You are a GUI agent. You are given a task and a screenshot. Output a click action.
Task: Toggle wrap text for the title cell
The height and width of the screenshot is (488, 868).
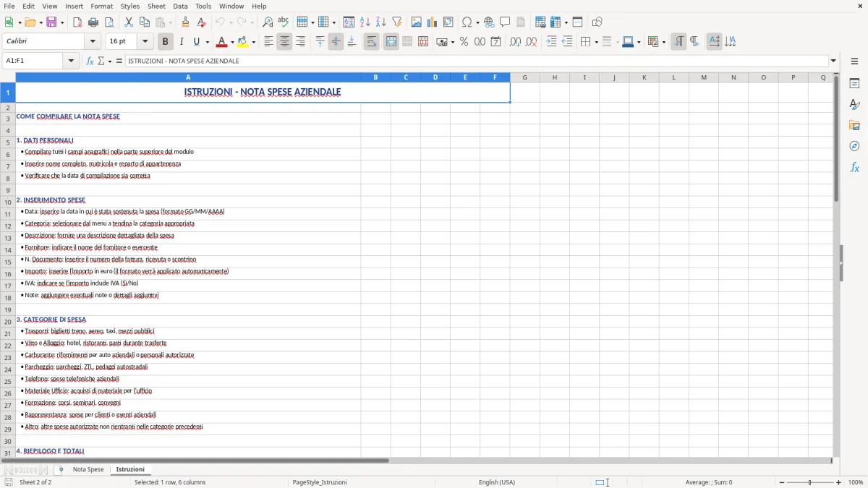point(371,41)
